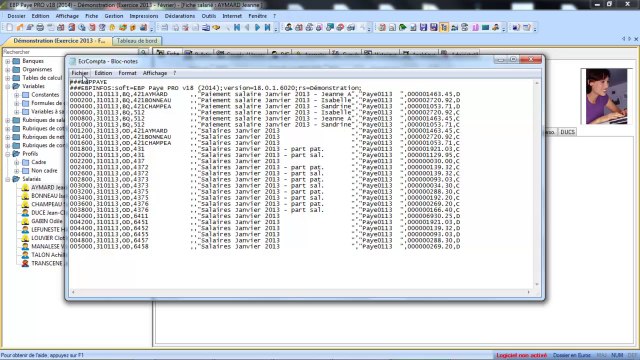This screenshot has width=640, height=360.
Task: Open the Outils menu
Action: click(x=209, y=16)
